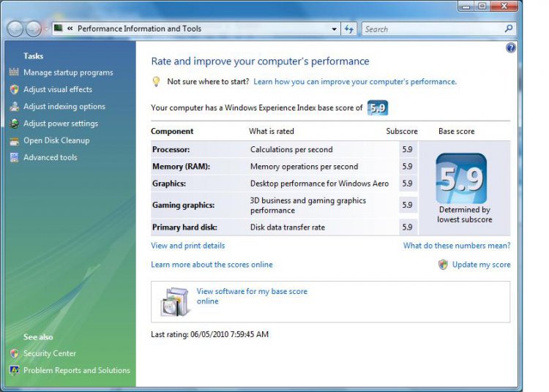Click View and print details

click(x=188, y=246)
